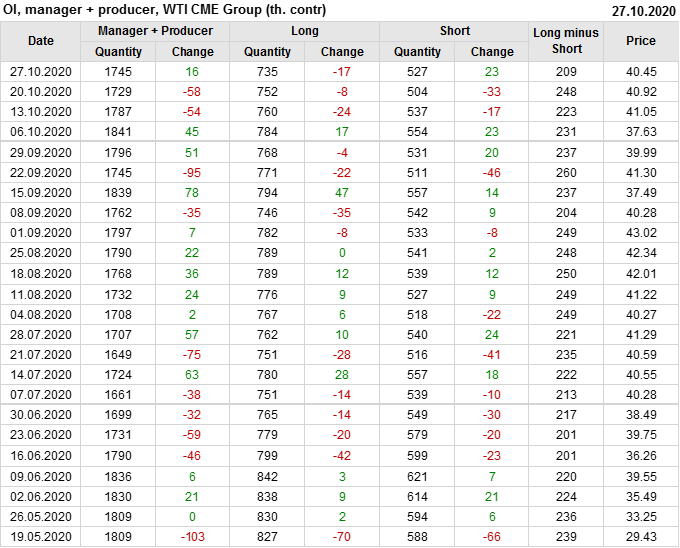Click the Date column header

[x=41, y=41]
